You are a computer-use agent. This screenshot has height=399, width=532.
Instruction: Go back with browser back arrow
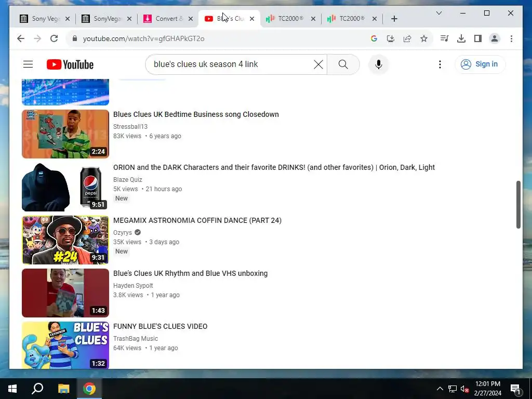coord(21,38)
